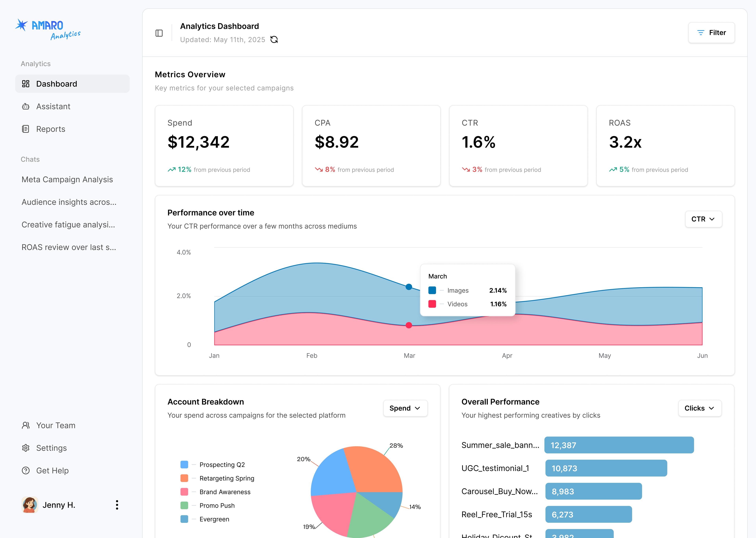
Task: Open Your Team page
Action: pyautogui.click(x=72, y=425)
